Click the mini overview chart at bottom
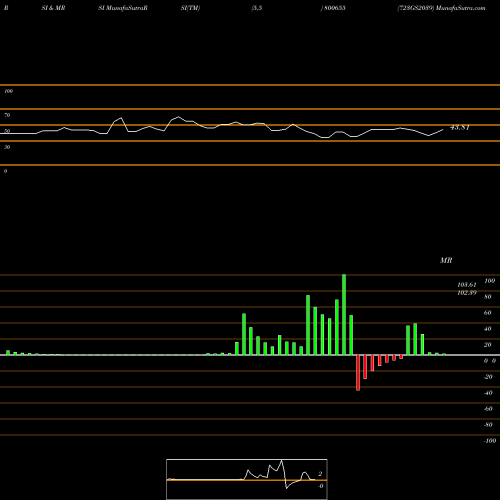The height and width of the screenshot is (500, 500). click(247, 479)
